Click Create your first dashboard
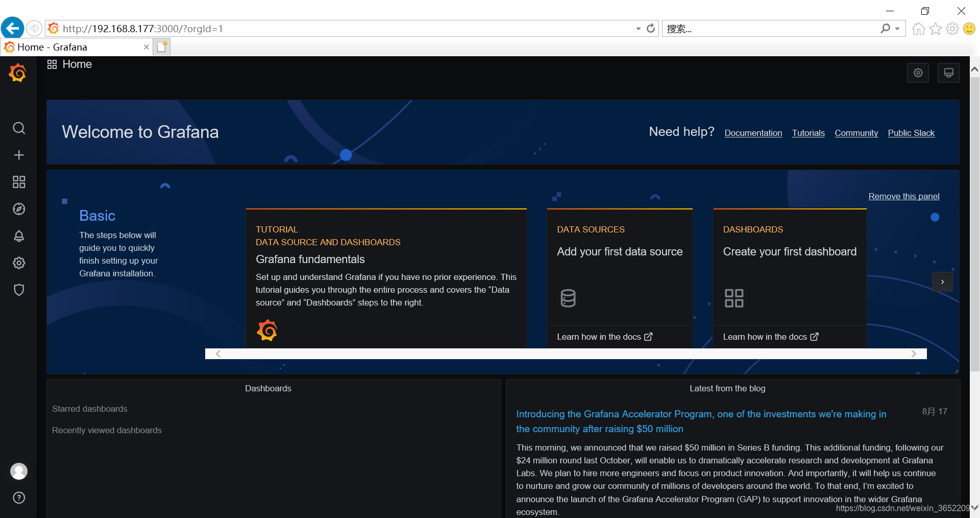 [790, 251]
